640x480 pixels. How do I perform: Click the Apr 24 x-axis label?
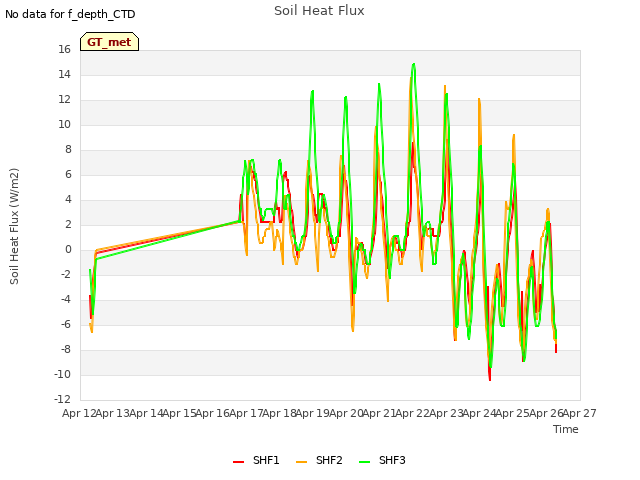[x=479, y=413]
